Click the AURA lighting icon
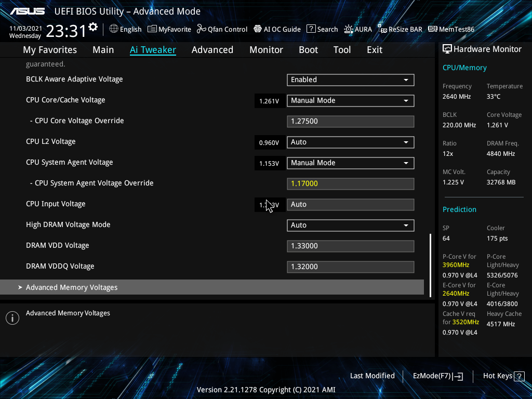Image resolution: width=532 pixels, height=399 pixels. [x=349, y=29]
